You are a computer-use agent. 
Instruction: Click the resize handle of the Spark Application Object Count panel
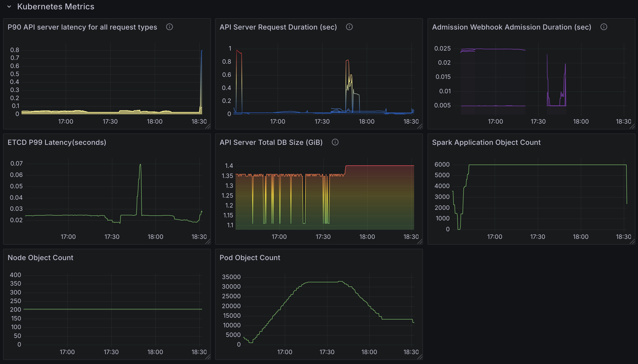tap(632, 242)
